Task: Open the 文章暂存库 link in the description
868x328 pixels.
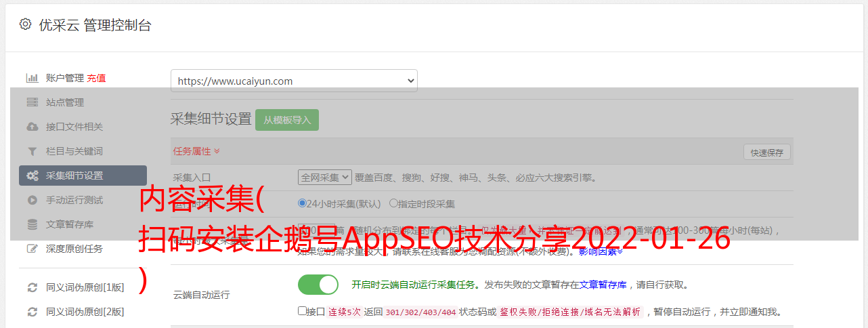Action: (603, 285)
